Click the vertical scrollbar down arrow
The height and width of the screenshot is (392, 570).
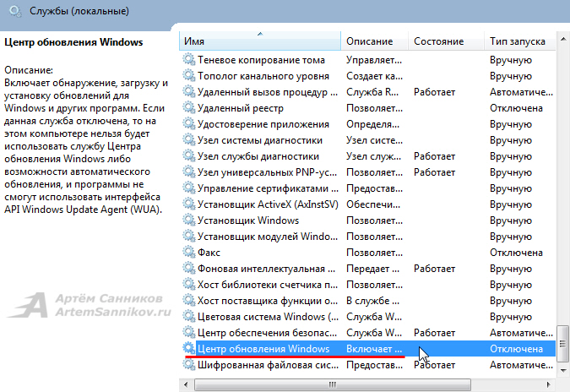tap(562, 370)
